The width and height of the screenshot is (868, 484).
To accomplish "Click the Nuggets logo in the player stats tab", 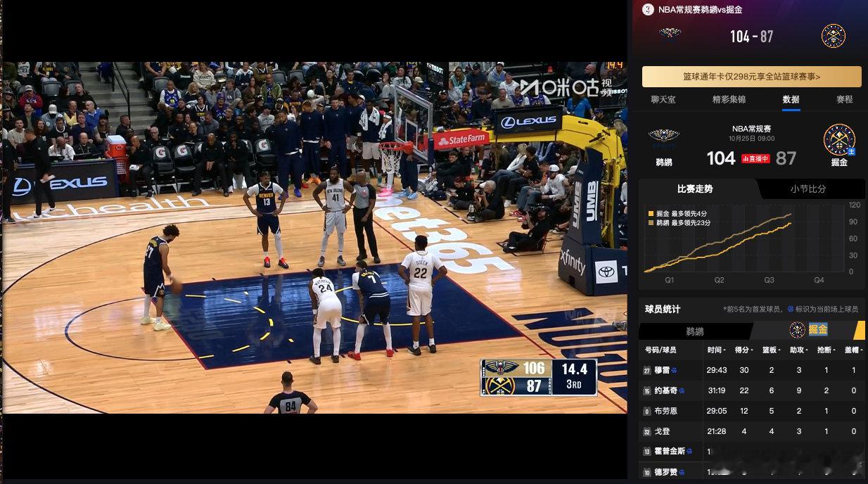I will click(x=797, y=330).
